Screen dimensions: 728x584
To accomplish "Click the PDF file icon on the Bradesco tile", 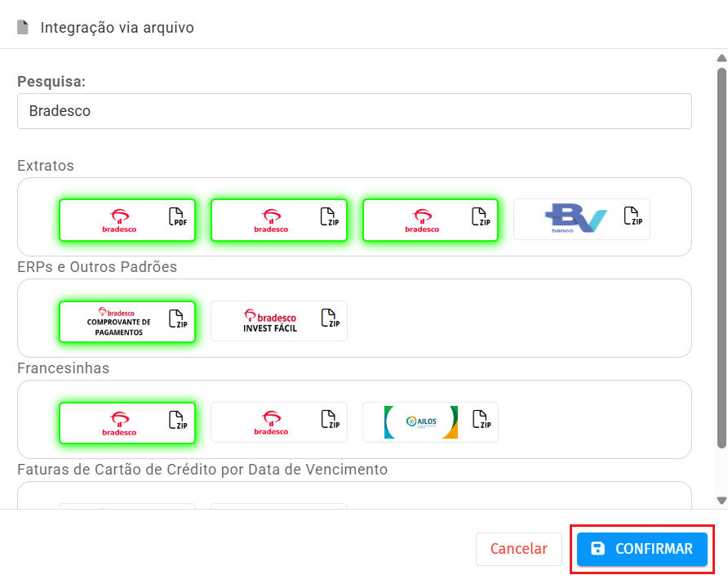I will coord(177,217).
